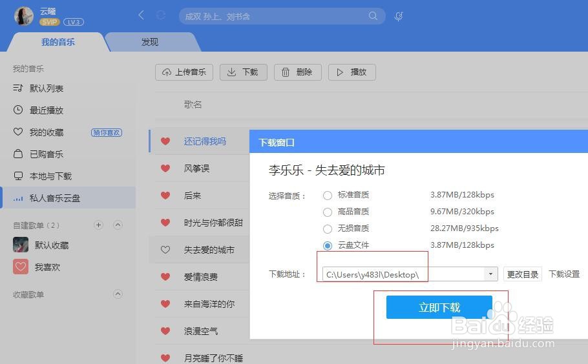Viewport: 588px width, 364px height.
Task: Click the refresh icon beside back arrow
Action: click(x=161, y=15)
